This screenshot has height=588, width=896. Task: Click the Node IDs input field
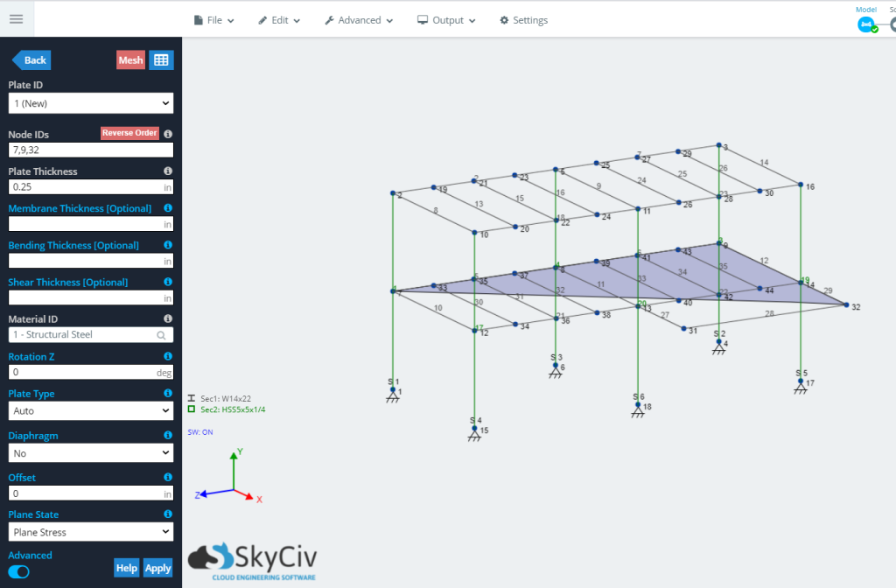pos(91,150)
